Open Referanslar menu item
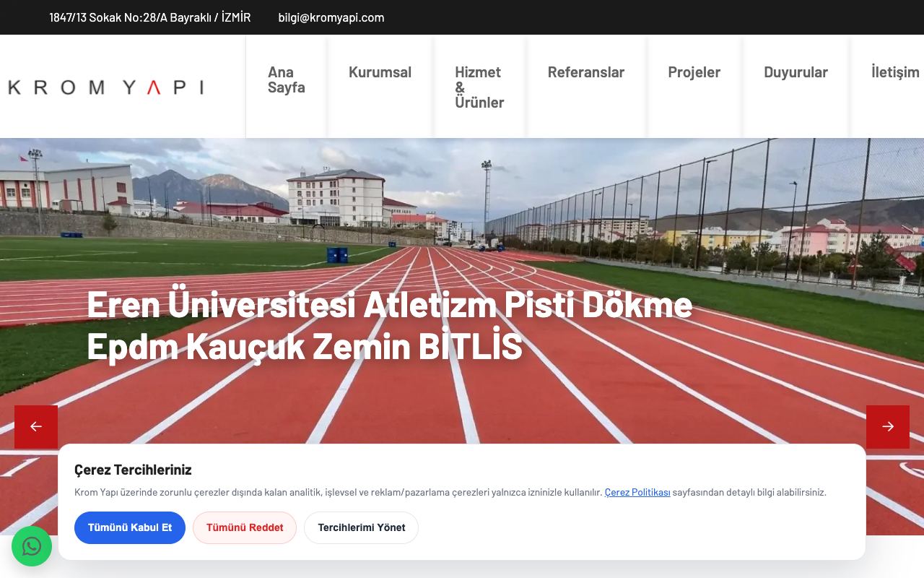The width and height of the screenshot is (924, 578). coord(586,72)
